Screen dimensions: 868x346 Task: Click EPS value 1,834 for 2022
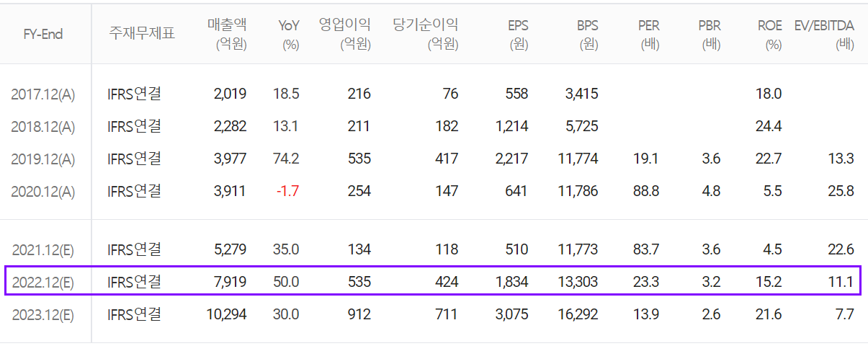(513, 281)
